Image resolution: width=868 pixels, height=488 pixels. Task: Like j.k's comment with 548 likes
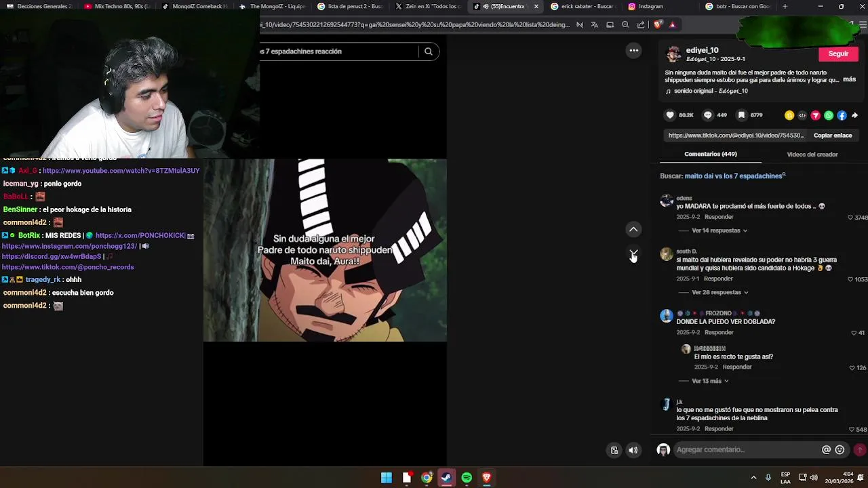click(852, 429)
